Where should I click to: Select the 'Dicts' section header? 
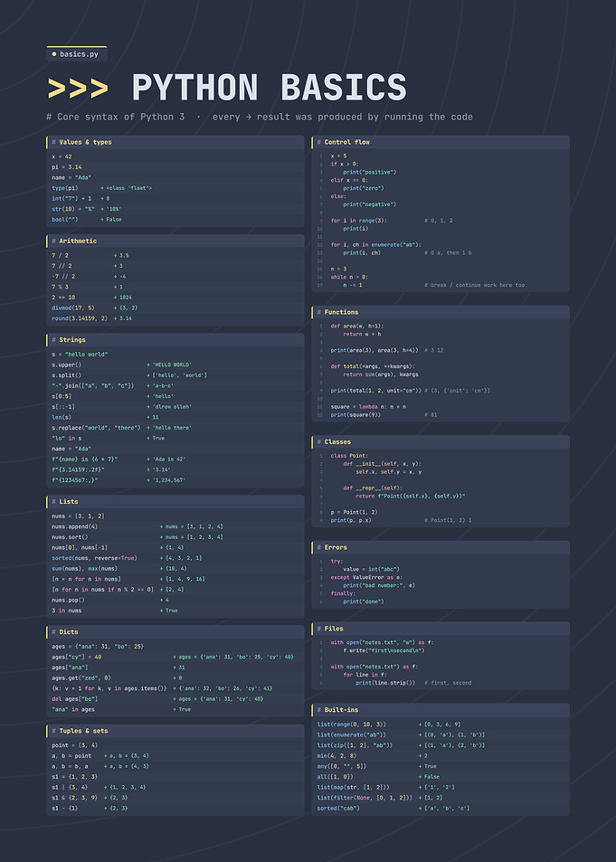tap(175, 631)
